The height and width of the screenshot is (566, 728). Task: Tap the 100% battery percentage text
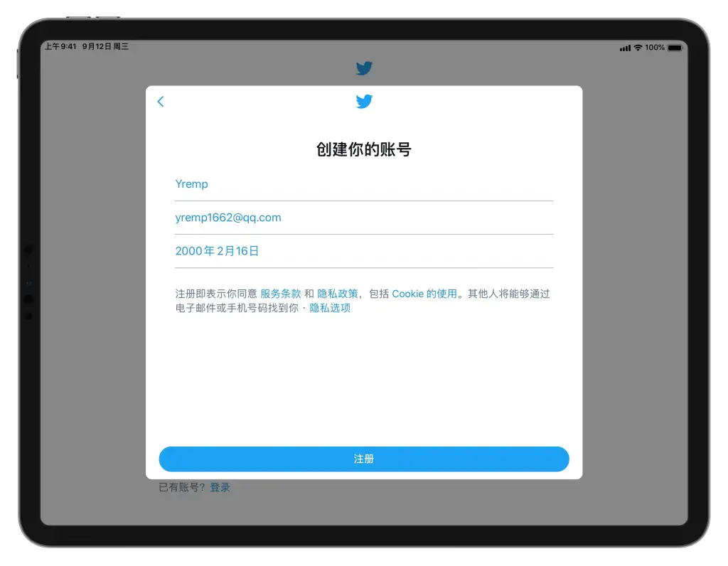[655, 48]
